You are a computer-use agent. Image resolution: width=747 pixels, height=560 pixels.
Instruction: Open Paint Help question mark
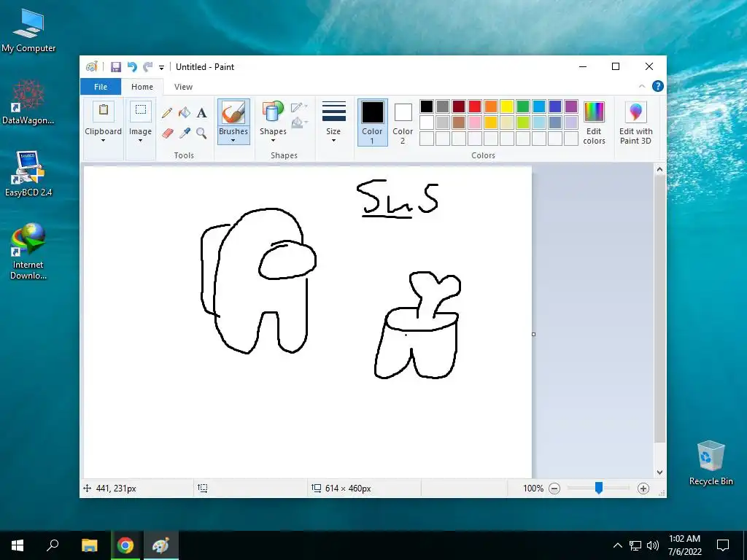658,86
